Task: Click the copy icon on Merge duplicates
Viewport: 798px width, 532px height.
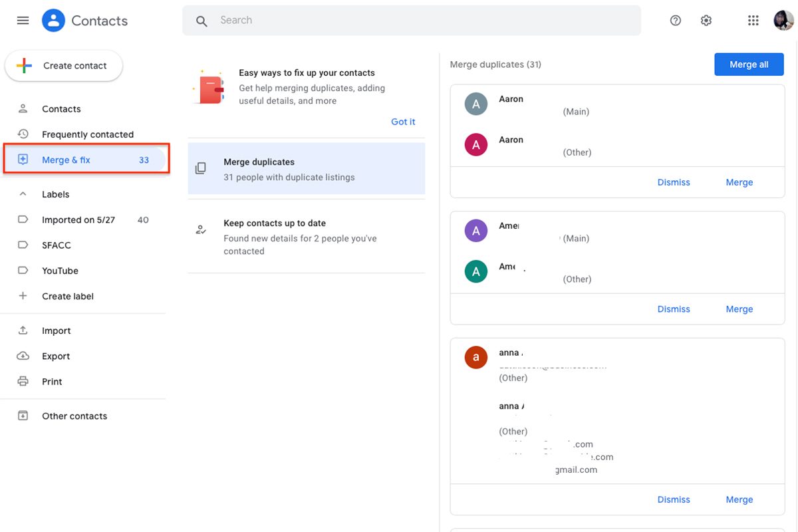Action: pyautogui.click(x=201, y=168)
